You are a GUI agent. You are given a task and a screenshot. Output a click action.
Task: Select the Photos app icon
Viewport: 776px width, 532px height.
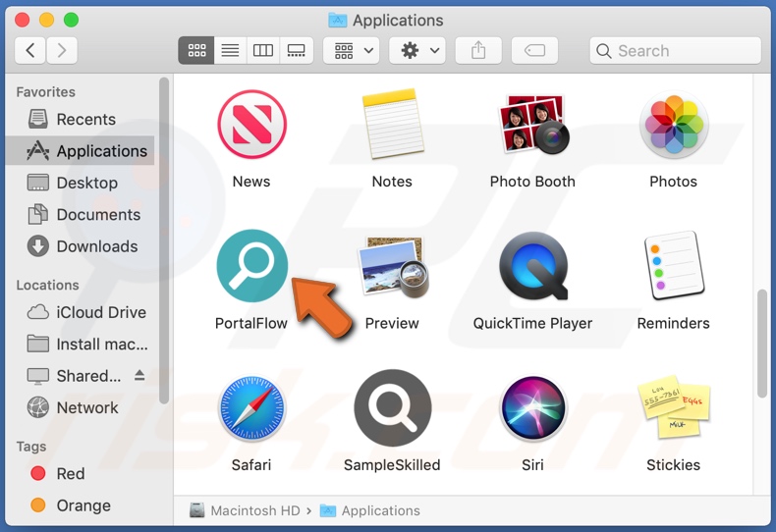click(674, 124)
